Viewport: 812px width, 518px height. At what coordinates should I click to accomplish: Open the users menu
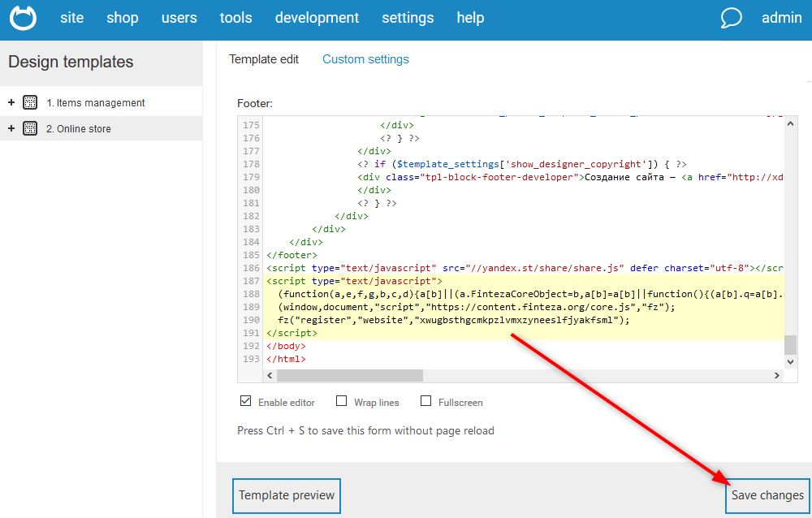tap(179, 18)
